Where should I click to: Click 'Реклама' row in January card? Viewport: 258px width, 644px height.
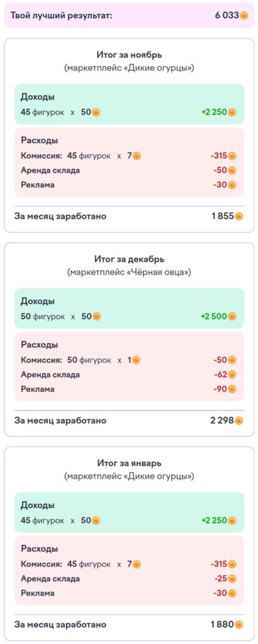pos(129,593)
